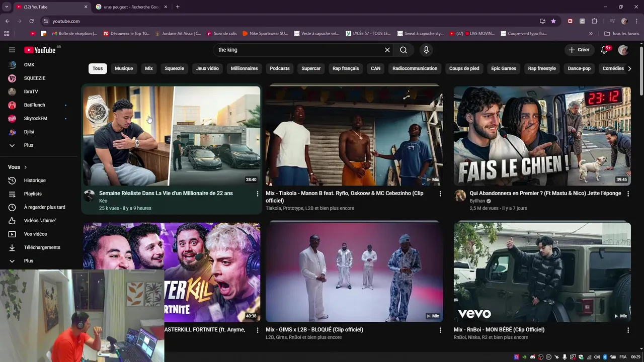Viewport: 644px width, 362px height.
Task: Open YouTube notifications bell
Action: 605,50
